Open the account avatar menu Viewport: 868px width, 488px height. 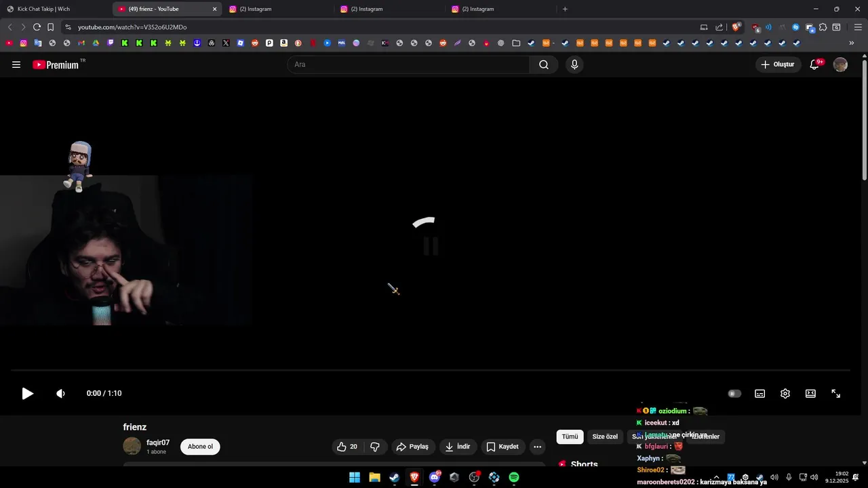point(840,64)
